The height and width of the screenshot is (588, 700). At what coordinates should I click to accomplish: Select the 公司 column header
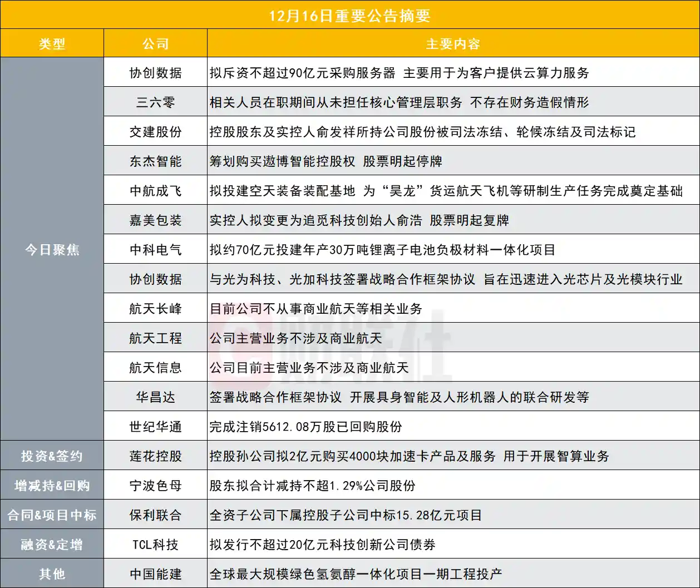tap(155, 43)
